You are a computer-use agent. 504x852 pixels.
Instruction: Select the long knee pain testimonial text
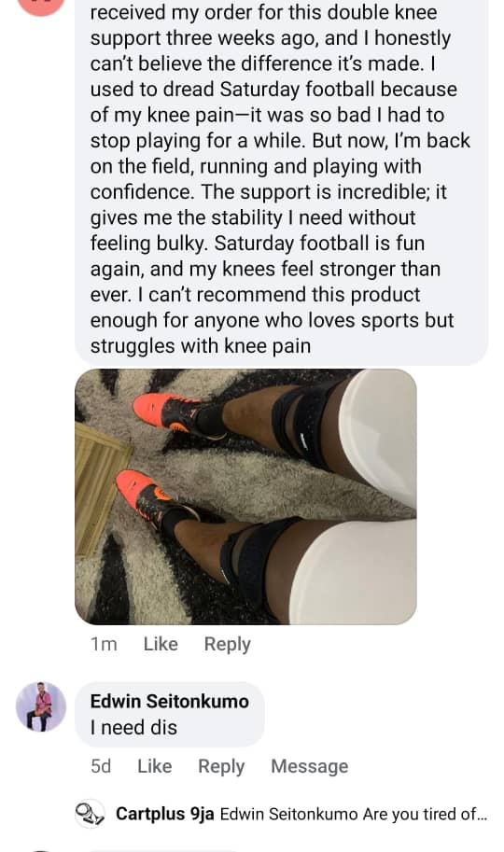(281, 179)
